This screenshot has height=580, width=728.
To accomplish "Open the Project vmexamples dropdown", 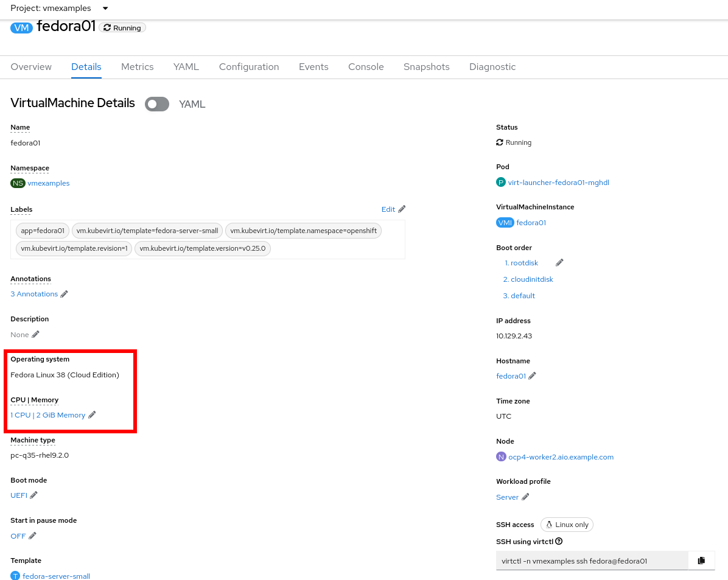I will pyautogui.click(x=60, y=9).
